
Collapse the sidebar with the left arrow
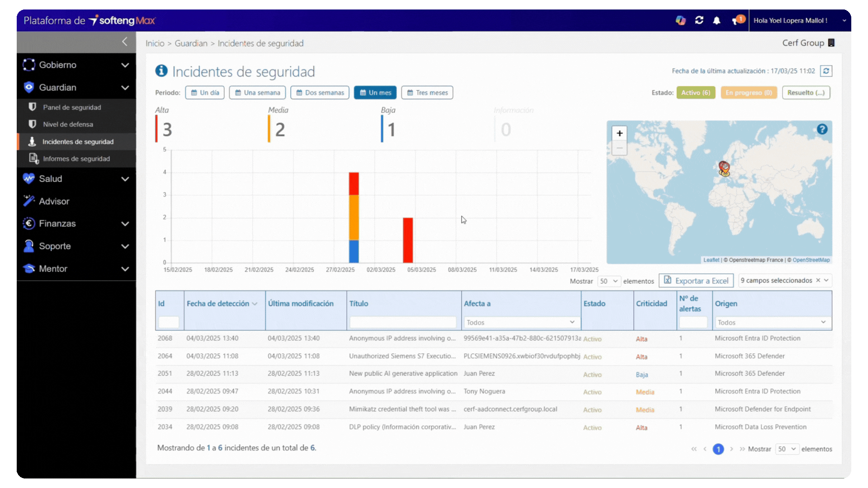click(x=125, y=42)
